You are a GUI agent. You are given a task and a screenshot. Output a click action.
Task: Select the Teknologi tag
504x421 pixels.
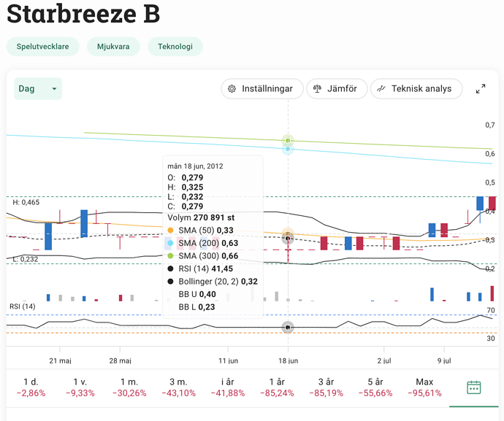175,47
